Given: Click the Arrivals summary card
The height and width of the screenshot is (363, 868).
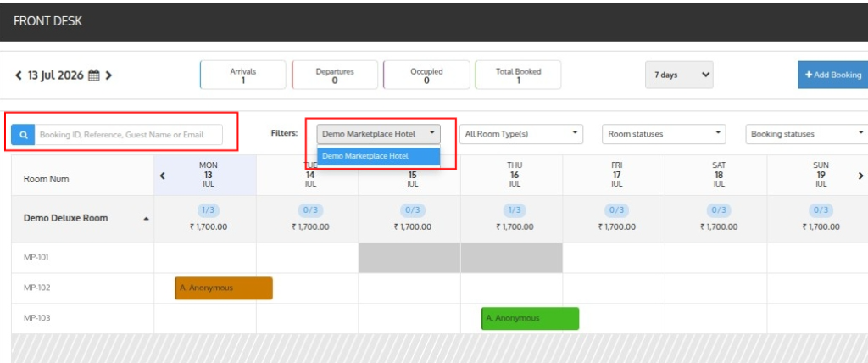Looking at the screenshot, I should [243, 75].
